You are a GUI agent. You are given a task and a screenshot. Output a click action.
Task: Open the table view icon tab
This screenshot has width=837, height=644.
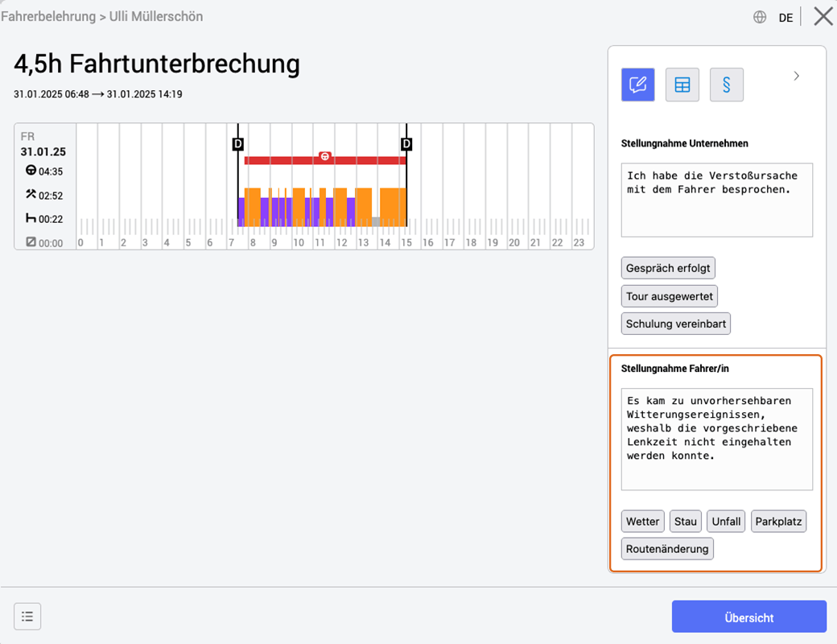point(682,85)
